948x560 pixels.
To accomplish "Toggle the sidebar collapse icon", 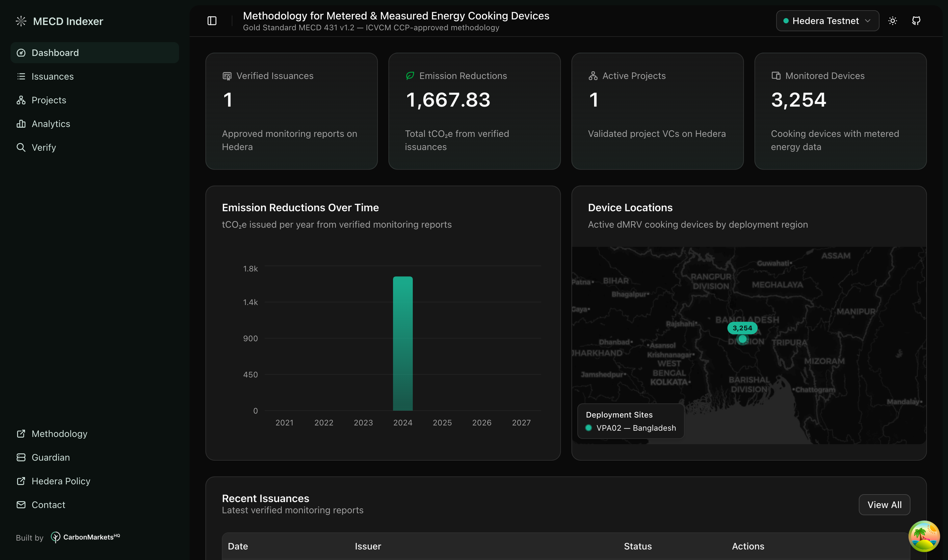I will 212,21.
